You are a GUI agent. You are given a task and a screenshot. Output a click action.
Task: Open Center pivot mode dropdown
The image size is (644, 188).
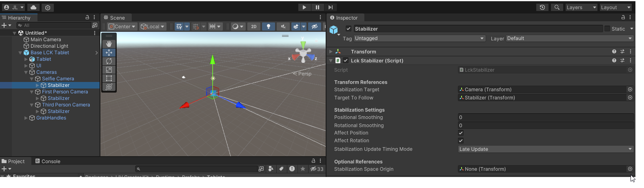[x=122, y=27]
